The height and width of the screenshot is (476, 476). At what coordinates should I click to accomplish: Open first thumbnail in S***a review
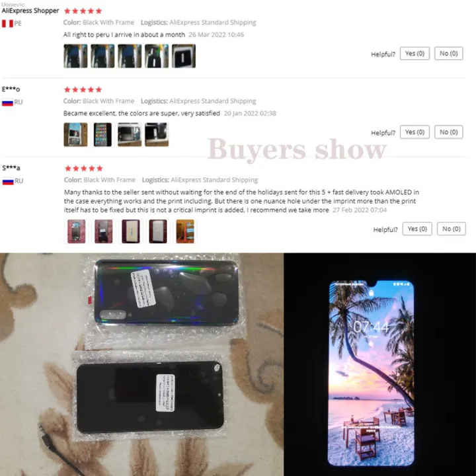[76, 231]
